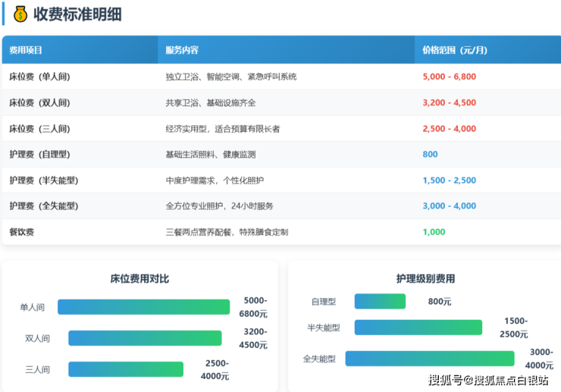Select the 护理费(半失能型) row label
This screenshot has height=392, width=561.
coord(44,180)
